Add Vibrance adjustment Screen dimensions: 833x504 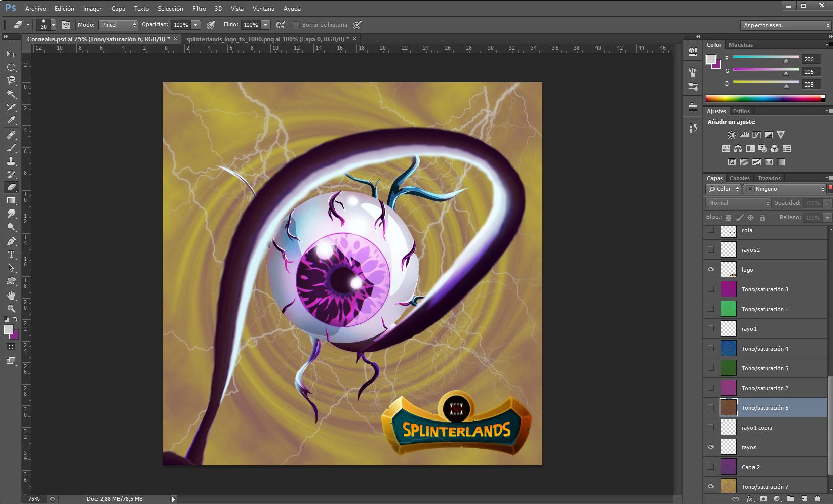click(x=781, y=135)
